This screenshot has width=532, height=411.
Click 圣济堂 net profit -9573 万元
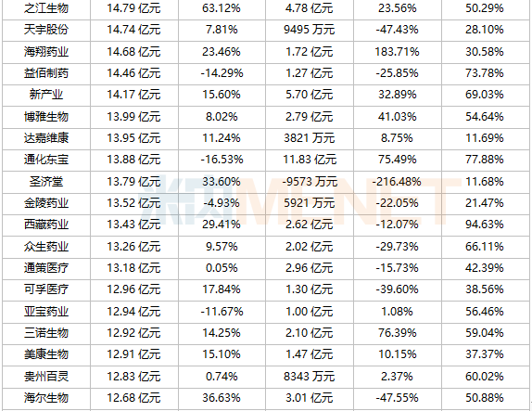pos(310,182)
